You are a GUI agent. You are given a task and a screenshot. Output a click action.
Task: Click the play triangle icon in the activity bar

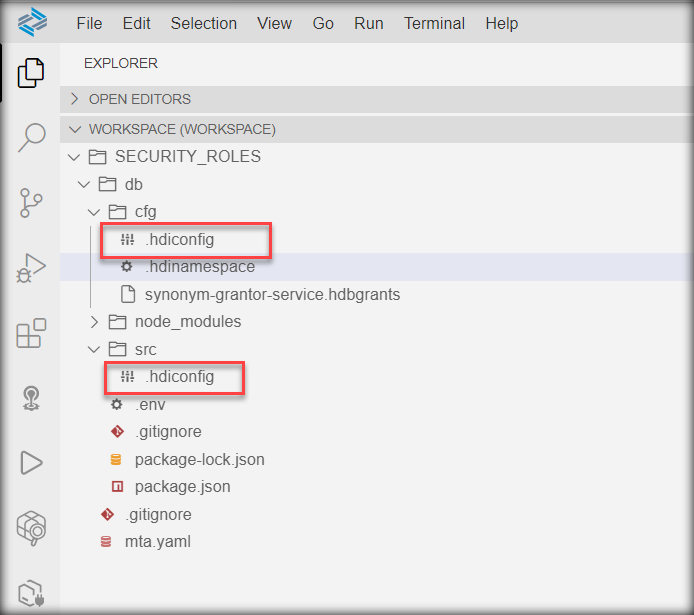click(x=31, y=463)
